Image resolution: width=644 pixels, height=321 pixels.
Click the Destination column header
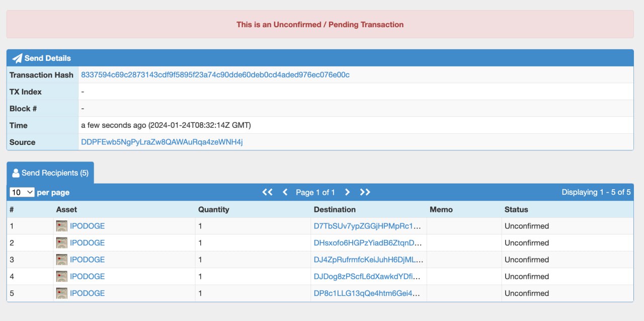click(335, 209)
